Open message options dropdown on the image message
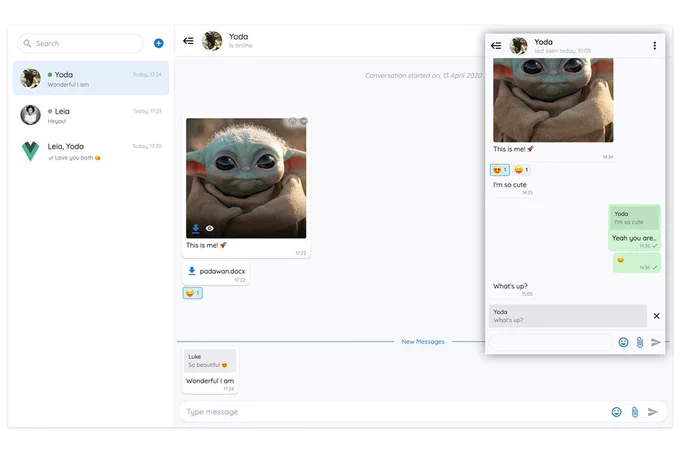 point(304,121)
